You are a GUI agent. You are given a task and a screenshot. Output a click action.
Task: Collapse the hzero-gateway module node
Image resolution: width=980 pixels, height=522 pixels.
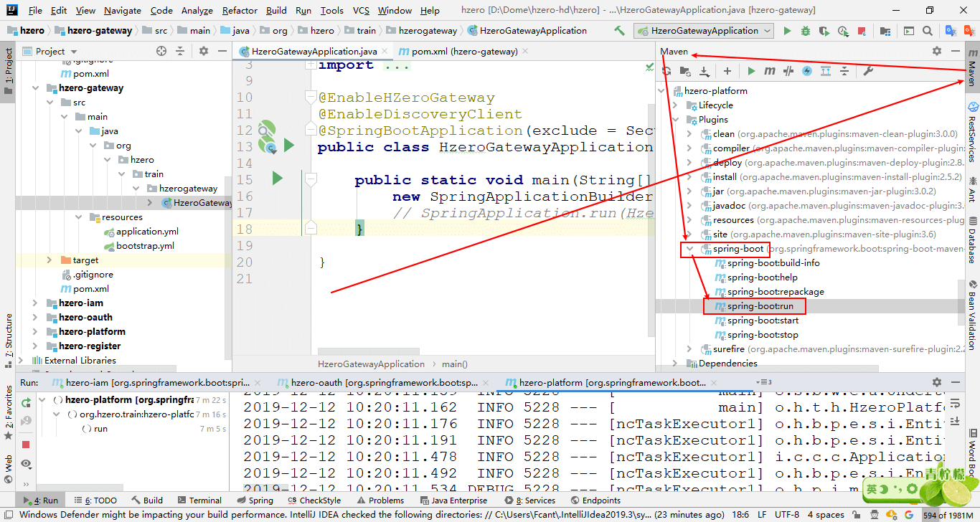tap(37, 88)
